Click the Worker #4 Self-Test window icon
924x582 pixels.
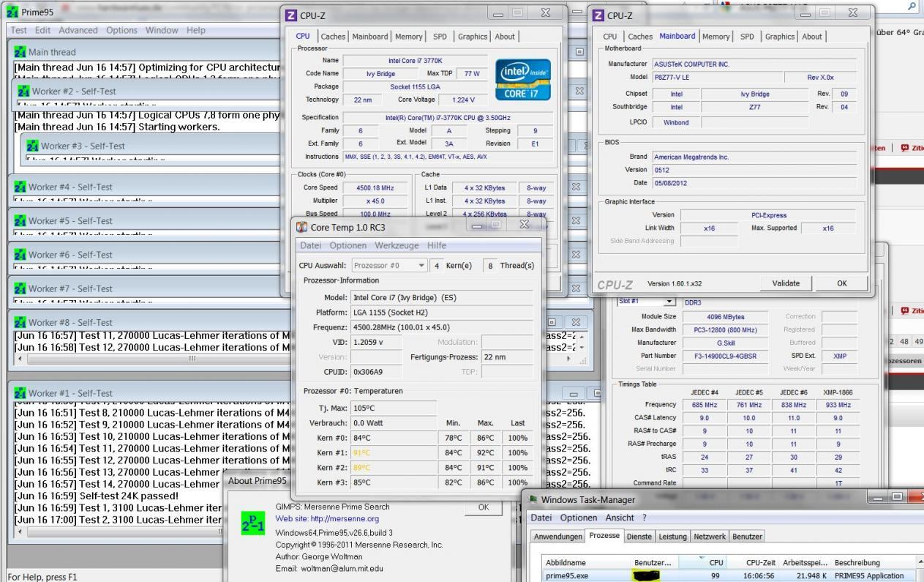[20, 187]
